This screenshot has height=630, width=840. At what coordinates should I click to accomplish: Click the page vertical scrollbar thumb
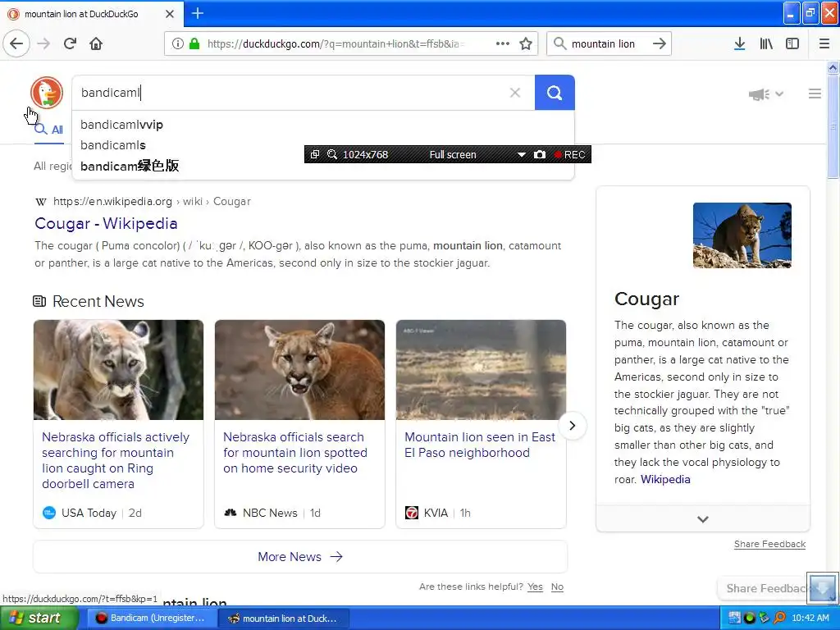[x=833, y=126]
